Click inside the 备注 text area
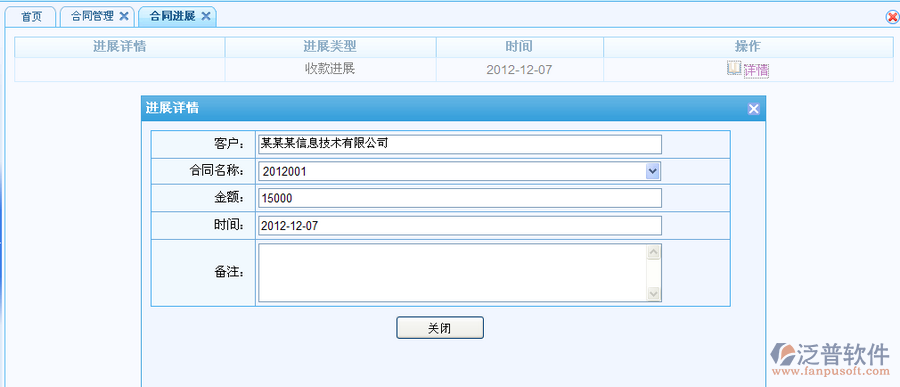 (x=452, y=272)
